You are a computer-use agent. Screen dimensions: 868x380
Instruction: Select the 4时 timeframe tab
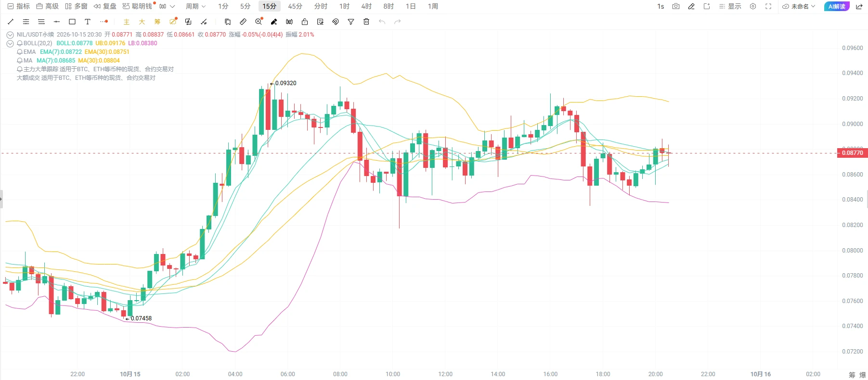(x=366, y=6)
